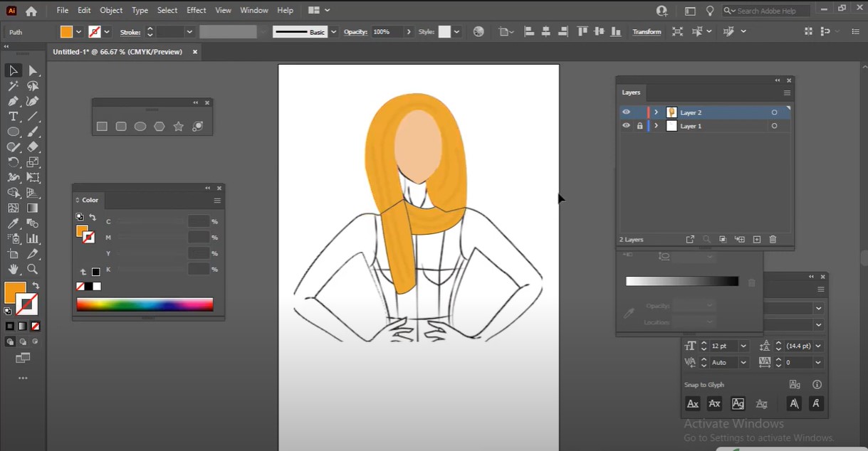Choose the Zoom tool
The width and height of the screenshot is (868, 451).
click(33, 270)
